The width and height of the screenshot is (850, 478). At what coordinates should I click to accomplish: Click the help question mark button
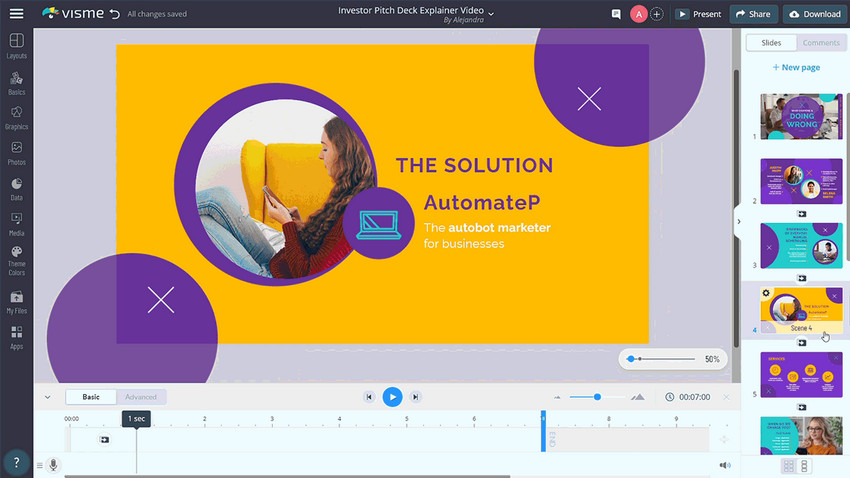click(x=15, y=462)
